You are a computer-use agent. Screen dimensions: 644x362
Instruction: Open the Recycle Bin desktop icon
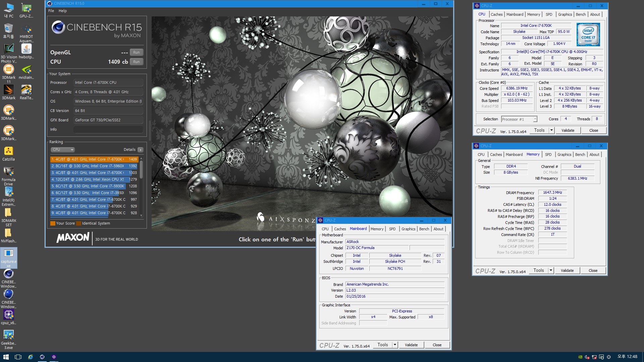pos(8,31)
